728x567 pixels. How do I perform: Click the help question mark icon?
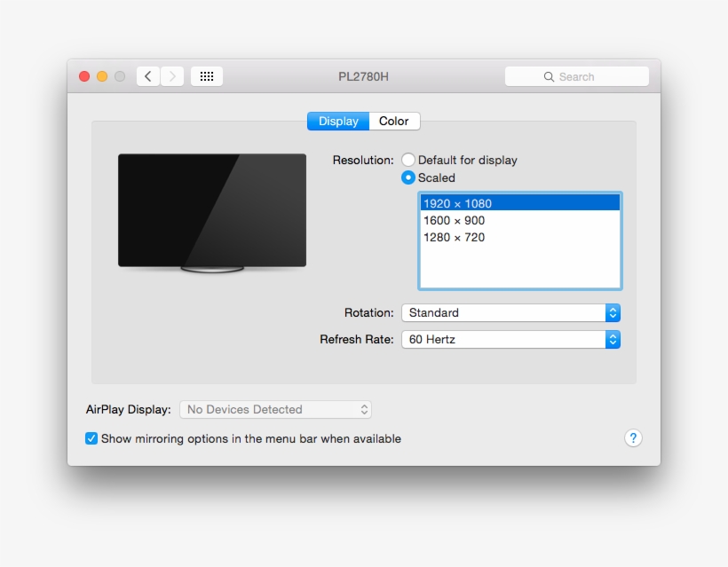click(633, 438)
